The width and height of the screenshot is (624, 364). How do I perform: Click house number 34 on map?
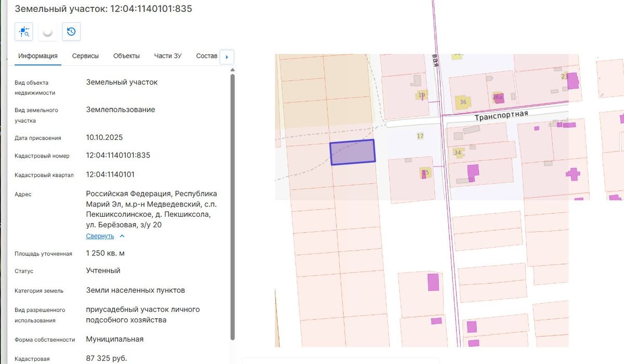458,152
